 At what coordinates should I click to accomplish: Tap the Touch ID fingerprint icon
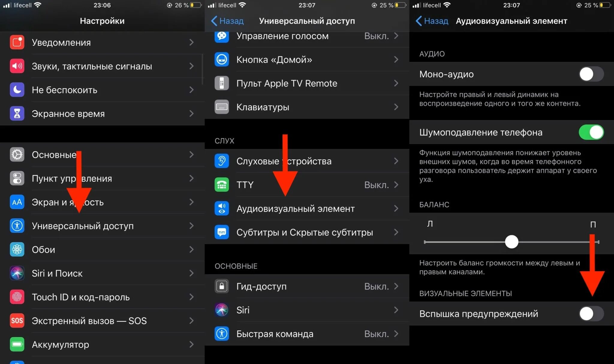point(17,297)
